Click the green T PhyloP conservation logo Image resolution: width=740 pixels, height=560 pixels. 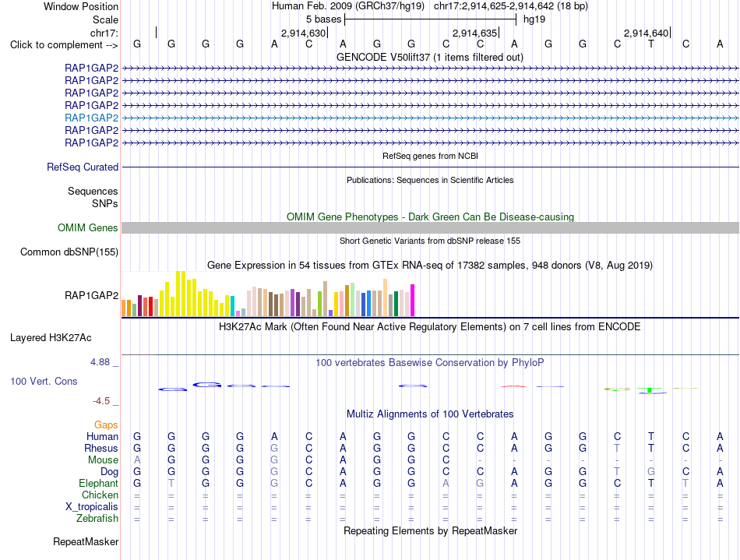click(x=650, y=389)
